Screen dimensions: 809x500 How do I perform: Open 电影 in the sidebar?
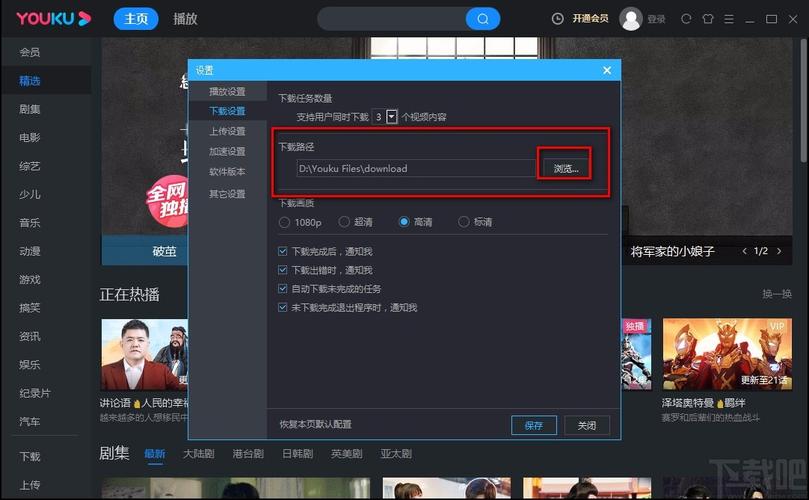[30, 138]
